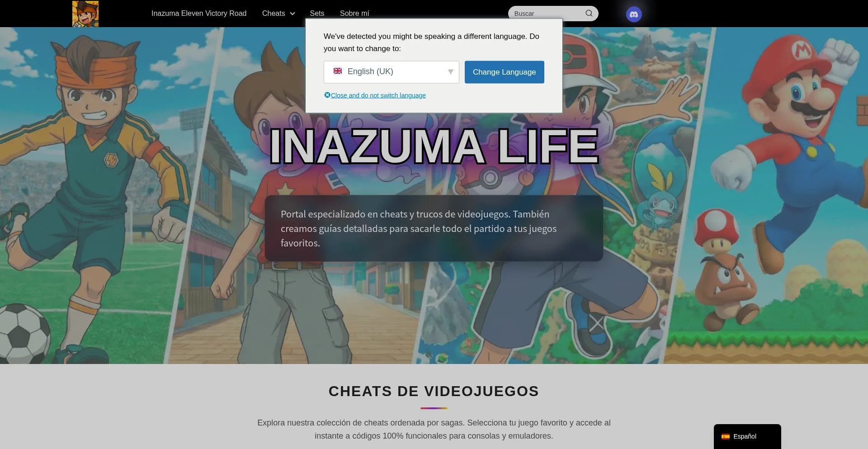Image resolution: width=868 pixels, height=449 pixels.
Task: Click the close X icon in language popup
Action: click(x=327, y=95)
